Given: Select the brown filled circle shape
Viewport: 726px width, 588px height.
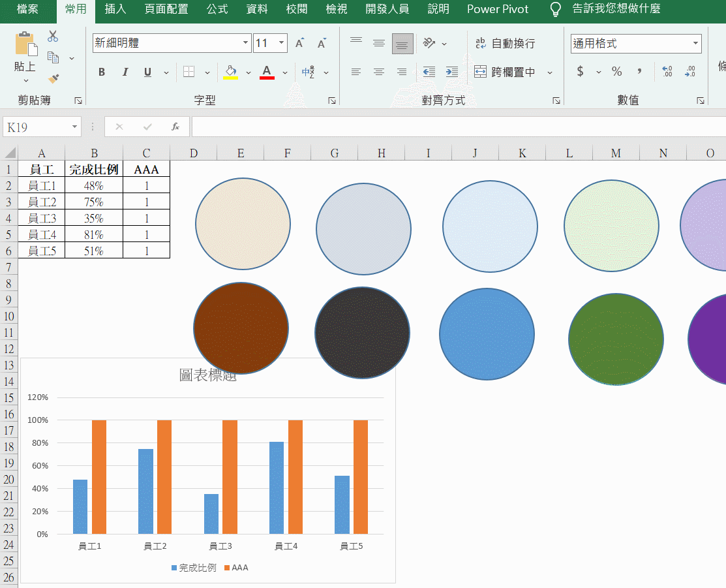Looking at the screenshot, I should [241, 328].
